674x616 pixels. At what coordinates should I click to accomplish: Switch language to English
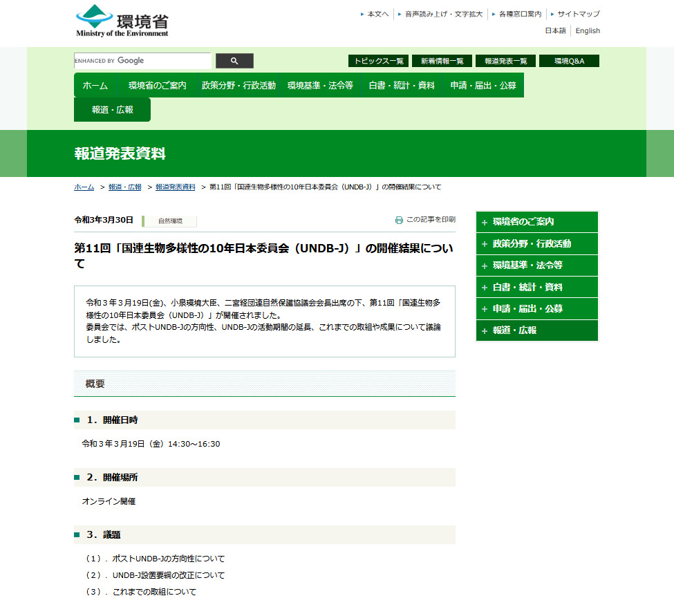[x=588, y=31]
